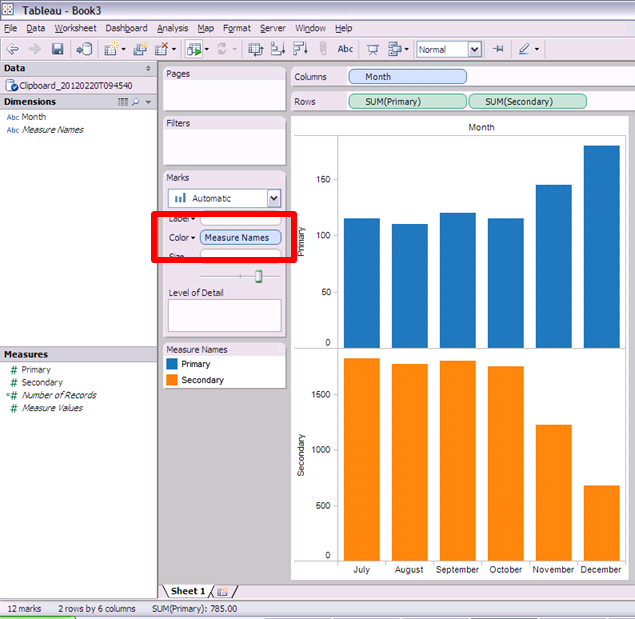Click the Fix axes pin icon
Viewport: 635px width, 619px height.
(x=498, y=49)
